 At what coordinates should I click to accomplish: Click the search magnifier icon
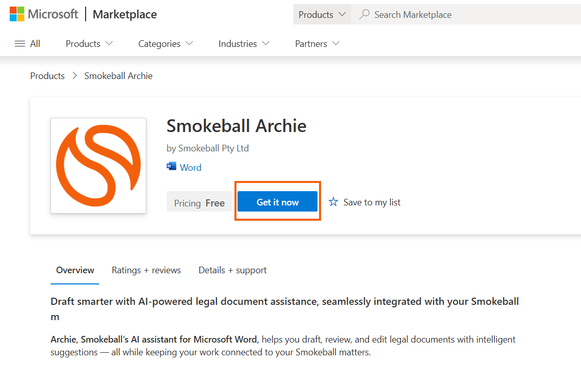click(364, 14)
